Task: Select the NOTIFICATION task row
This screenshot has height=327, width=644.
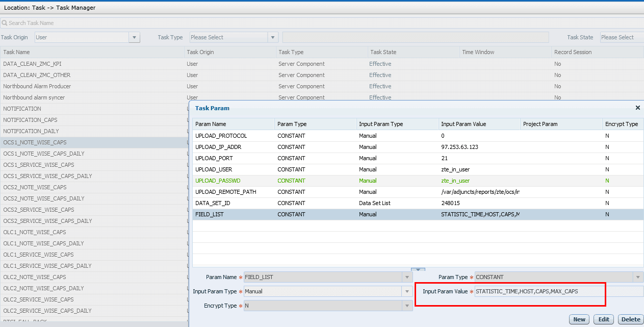Action: point(94,109)
